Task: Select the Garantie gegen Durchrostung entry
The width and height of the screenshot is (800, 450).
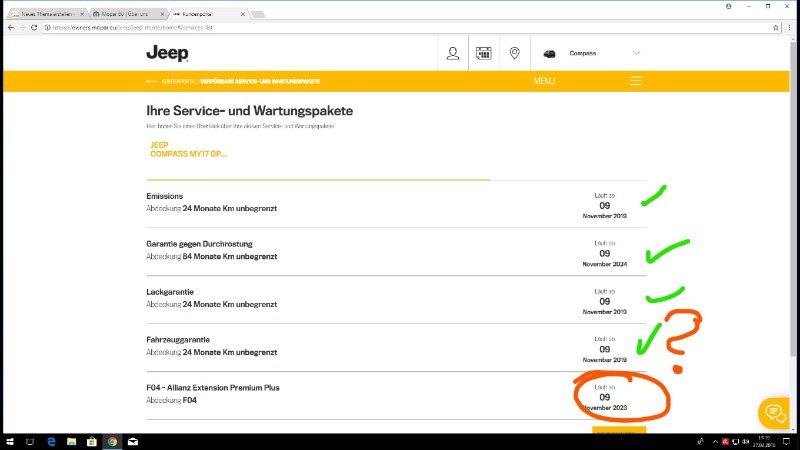Action: tap(198, 244)
